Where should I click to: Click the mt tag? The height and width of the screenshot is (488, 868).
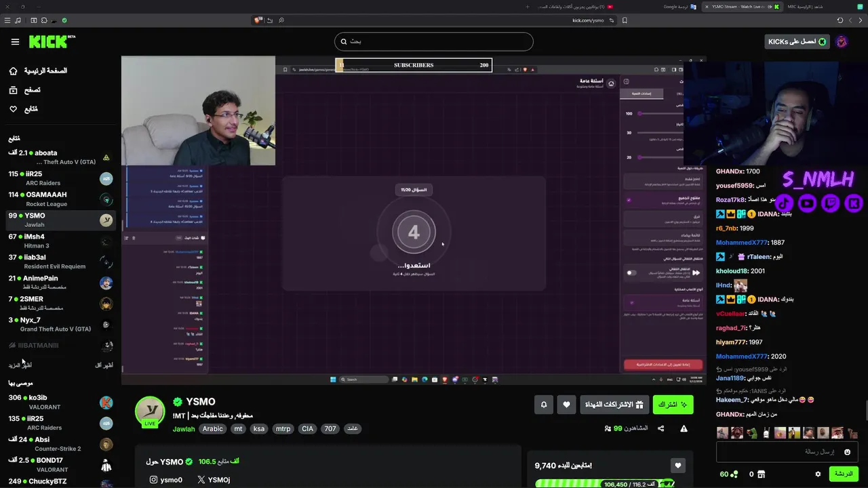(x=238, y=428)
